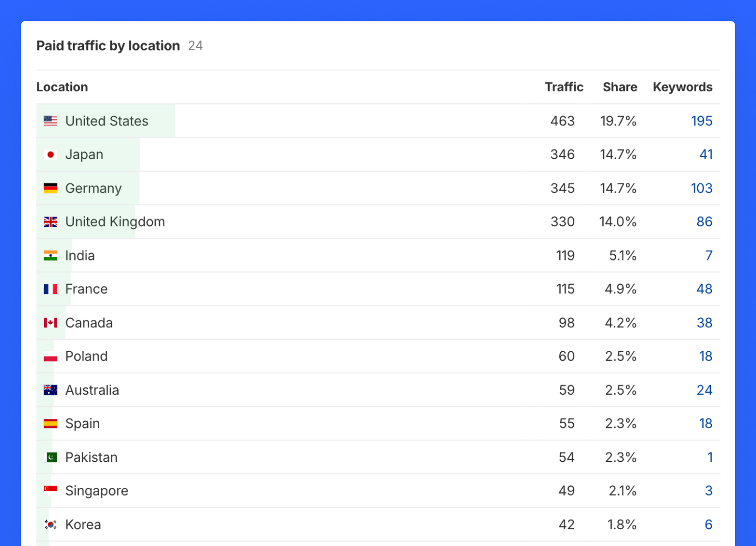Sort by the Traffic column header
This screenshot has height=546, width=756.
pos(564,87)
